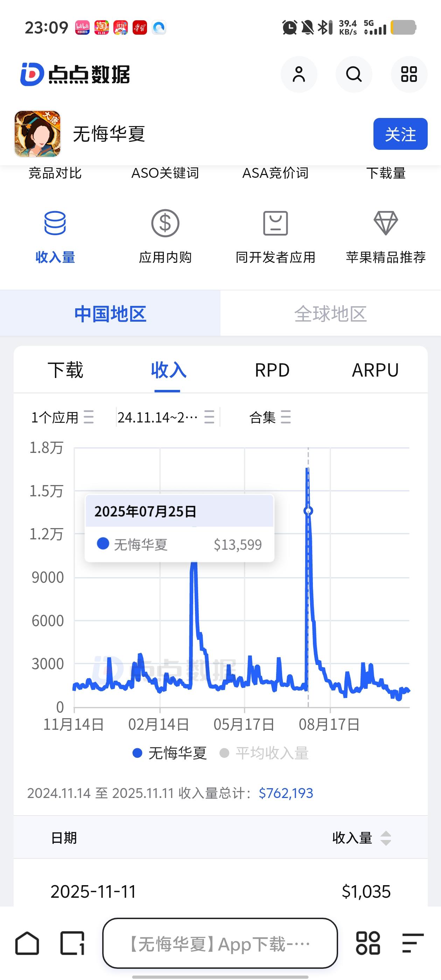The height and width of the screenshot is (980, 441).
Task: Click the highlighted July 25 chart data point
Action: (309, 511)
